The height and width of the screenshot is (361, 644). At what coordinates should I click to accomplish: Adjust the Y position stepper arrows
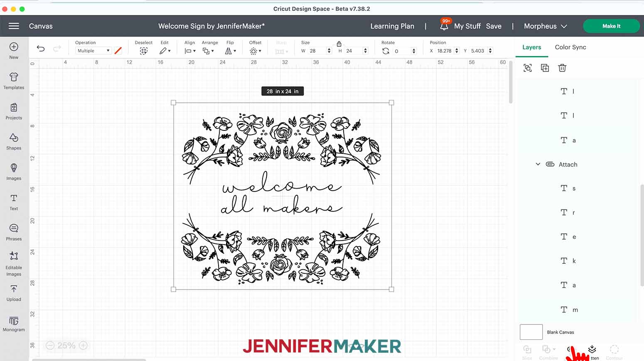click(490, 51)
